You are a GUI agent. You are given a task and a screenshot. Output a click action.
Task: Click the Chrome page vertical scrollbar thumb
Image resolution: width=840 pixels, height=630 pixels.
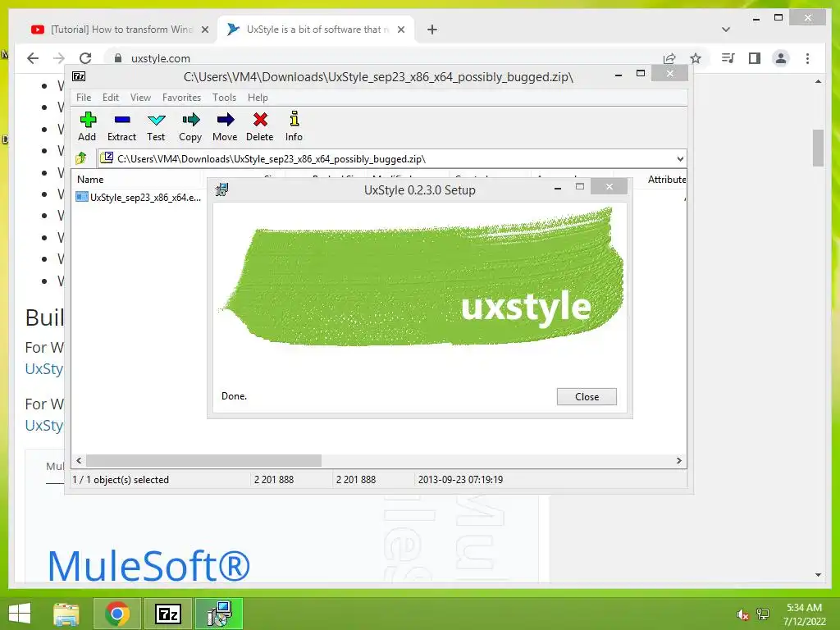coord(818,148)
